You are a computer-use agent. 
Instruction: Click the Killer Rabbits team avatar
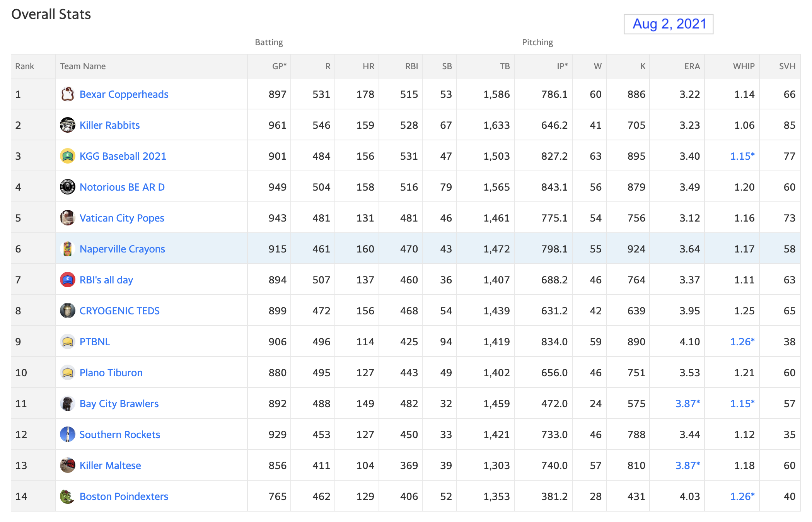(68, 125)
